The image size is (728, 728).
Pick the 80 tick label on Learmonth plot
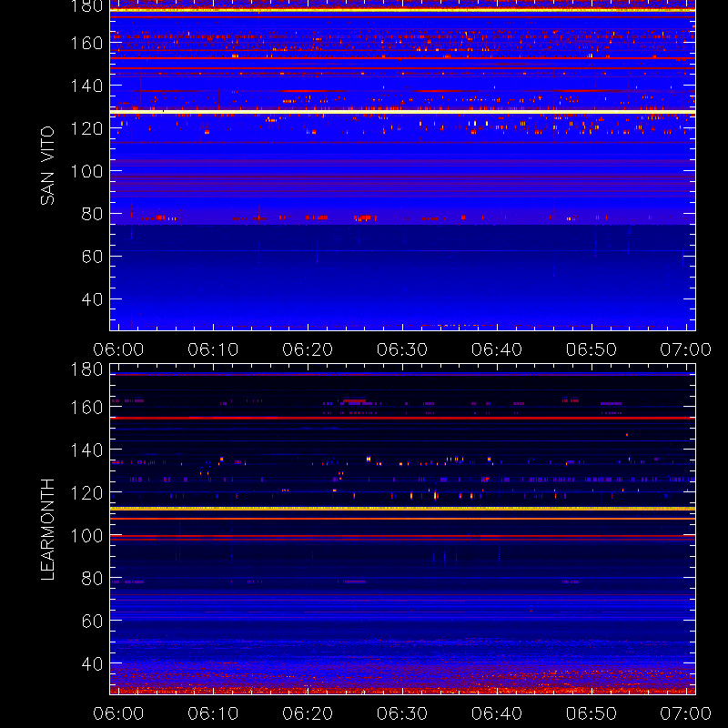[x=93, y=579]
